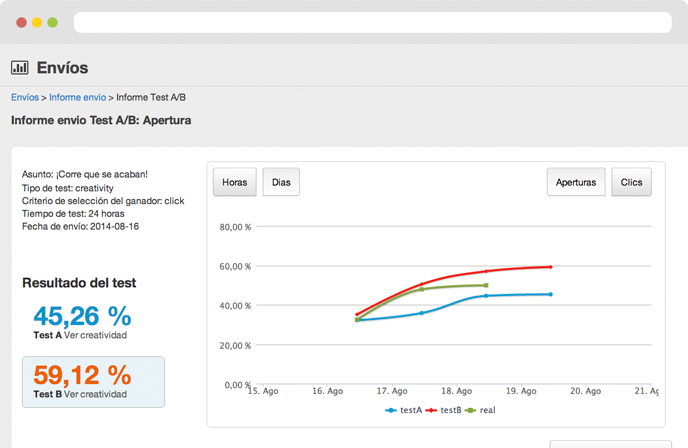
Task: Go to Informe envío breadcrumb
Action: click(x=78, y=97)
